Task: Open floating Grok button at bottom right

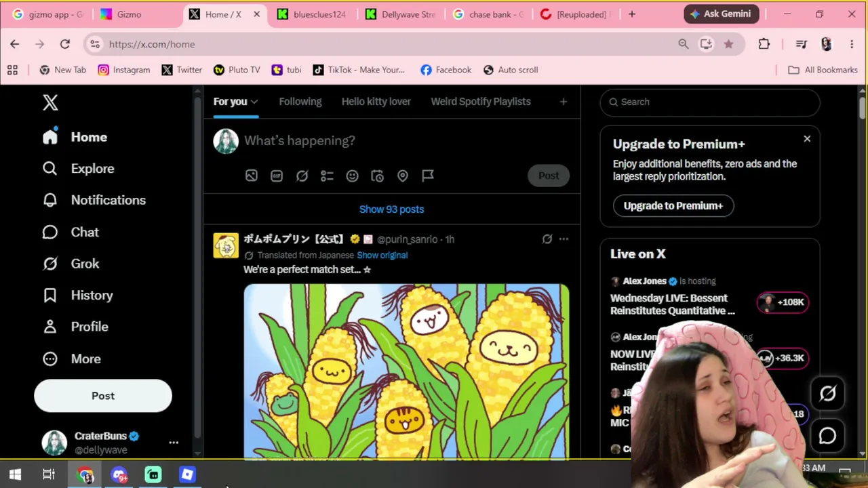Action: coord(827,394)
